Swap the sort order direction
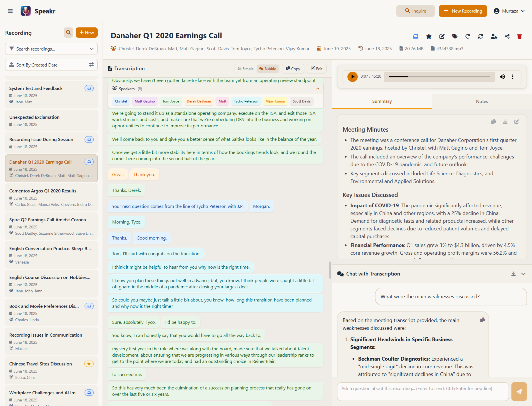Viewport: 532px width, 406px height. point(91,65)
